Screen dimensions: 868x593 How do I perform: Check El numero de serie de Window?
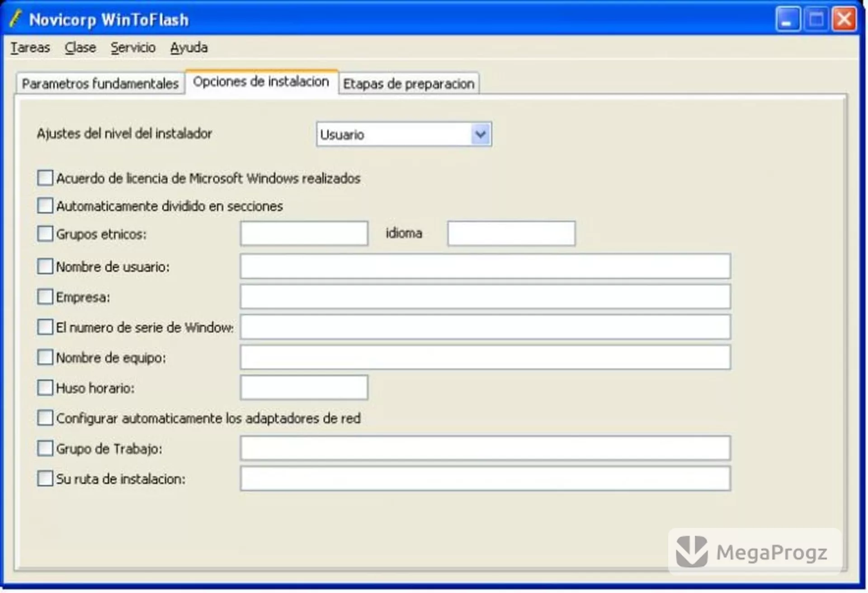click(45, 327)
